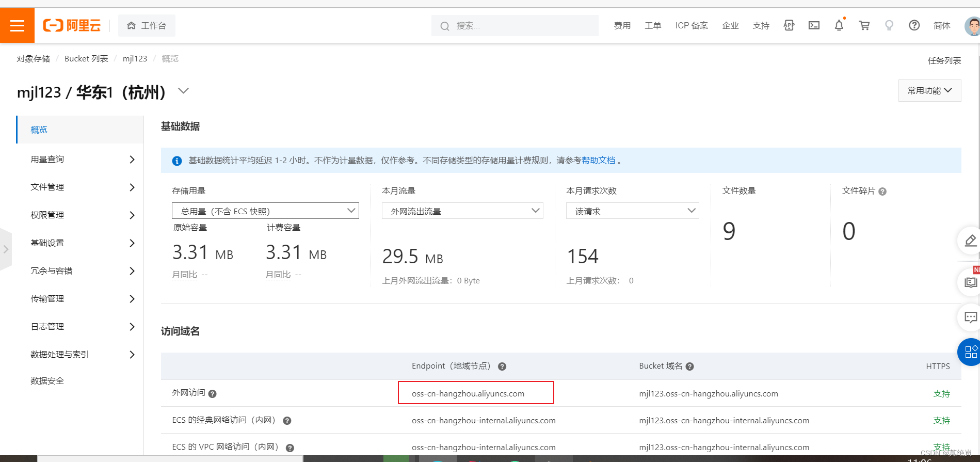The height and width of the screenshot is (462, 980).
Task: Click help icon beside ECS 的经典网络访问（内网）
Action: tap(287, 421)
